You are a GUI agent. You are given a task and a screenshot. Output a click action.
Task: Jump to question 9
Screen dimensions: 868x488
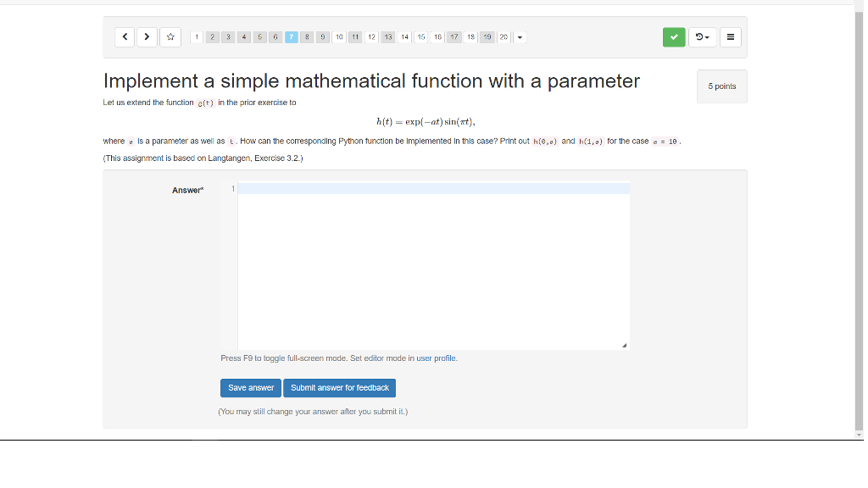323,37
